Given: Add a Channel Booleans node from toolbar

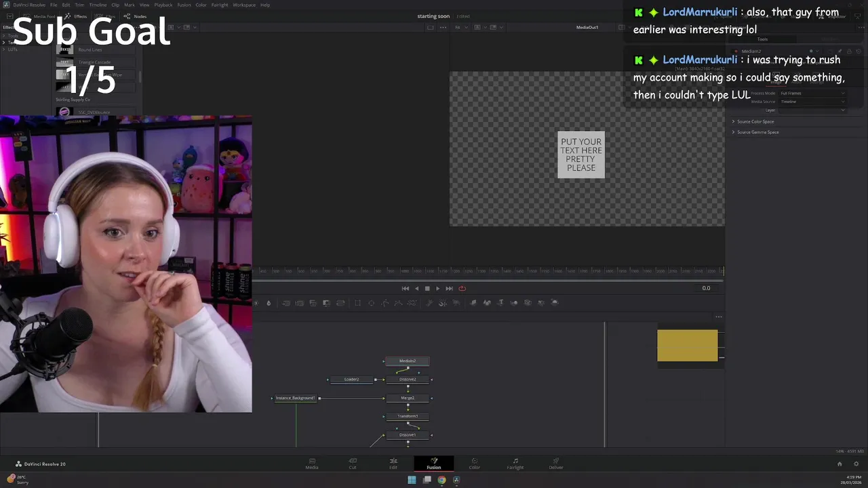Looking at the screenshot, I should point(300,302).
